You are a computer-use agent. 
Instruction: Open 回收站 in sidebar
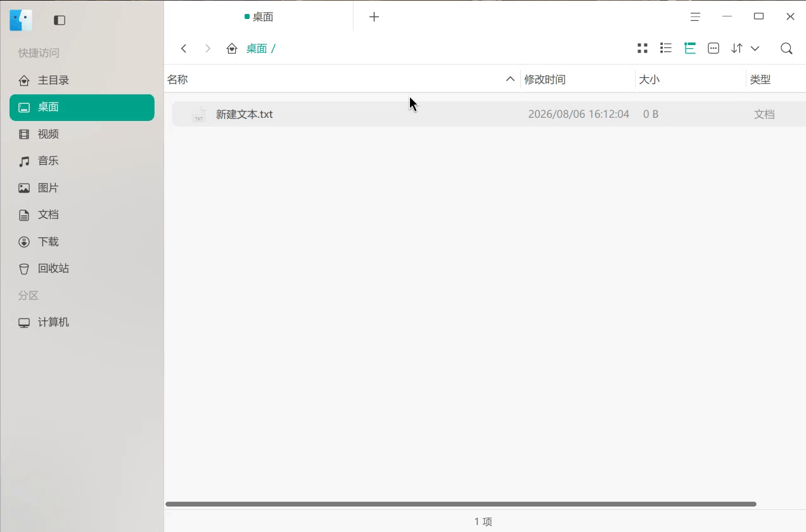[x=82, y=269]
